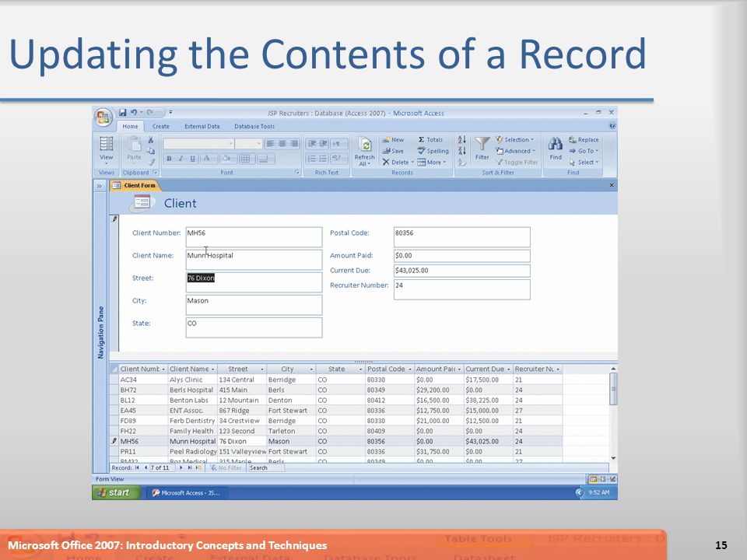Click the Access Help question mark icon
The image size is (747, 560).
[x=612, y=126]
